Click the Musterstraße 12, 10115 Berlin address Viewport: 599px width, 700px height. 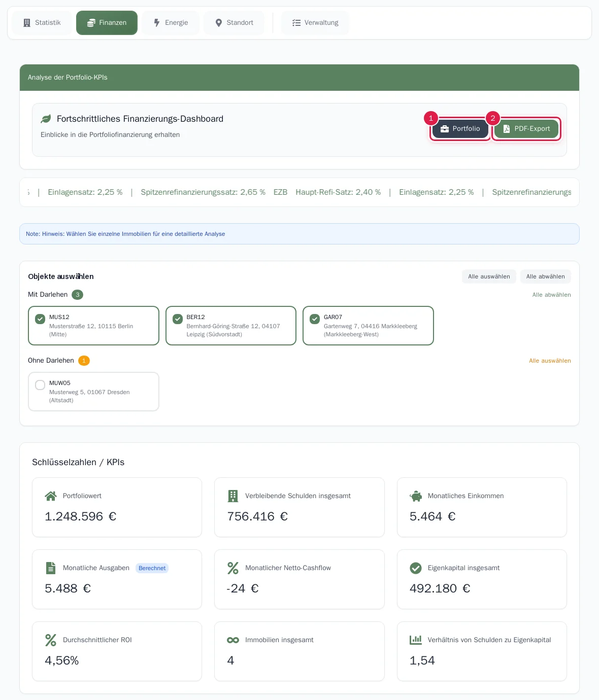(x=91, y=330)
